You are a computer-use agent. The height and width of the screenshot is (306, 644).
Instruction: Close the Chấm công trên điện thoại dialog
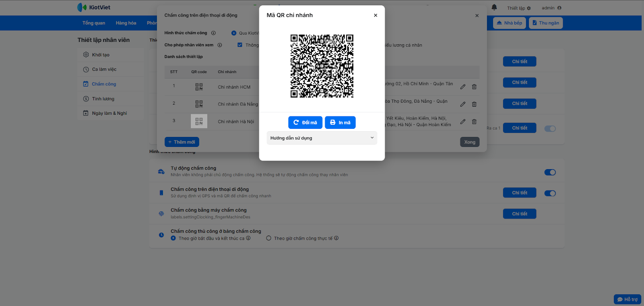(477, 16)
